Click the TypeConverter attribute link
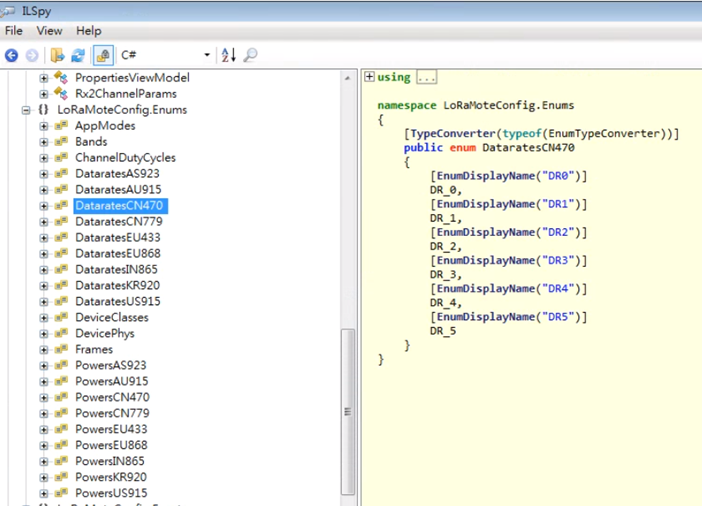702x506 pixels. (x=453, y=133)
